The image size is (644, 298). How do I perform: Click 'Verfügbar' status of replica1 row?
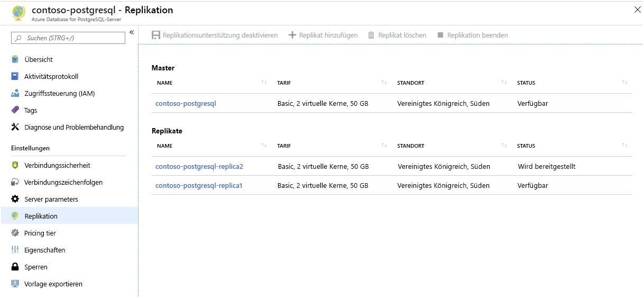click(x=533, y=185)
